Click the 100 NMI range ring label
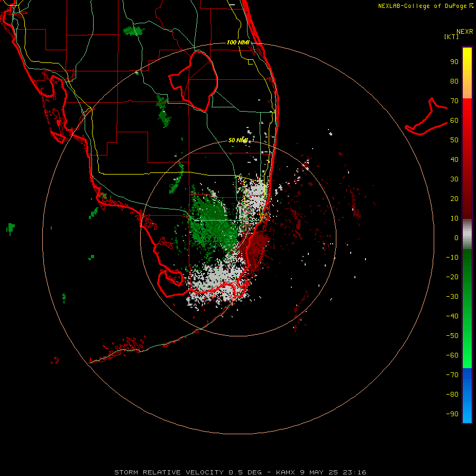 point(239,42)
